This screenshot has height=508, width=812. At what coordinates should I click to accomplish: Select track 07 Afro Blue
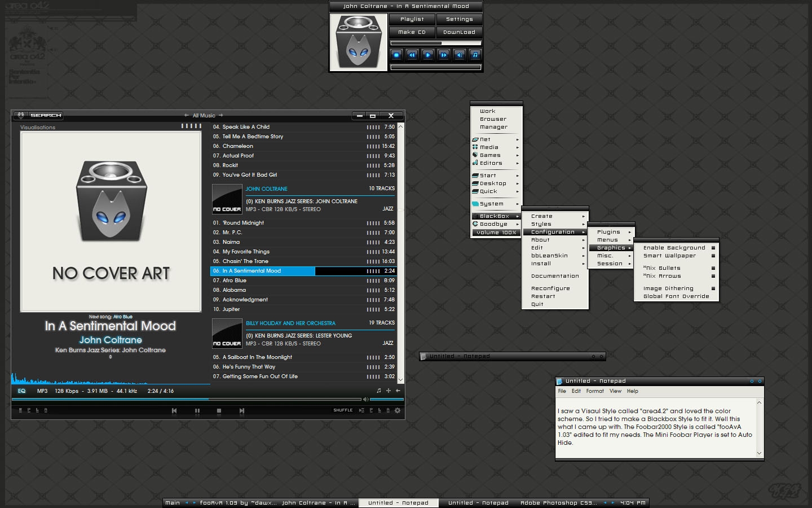click(x=303, y=281)
